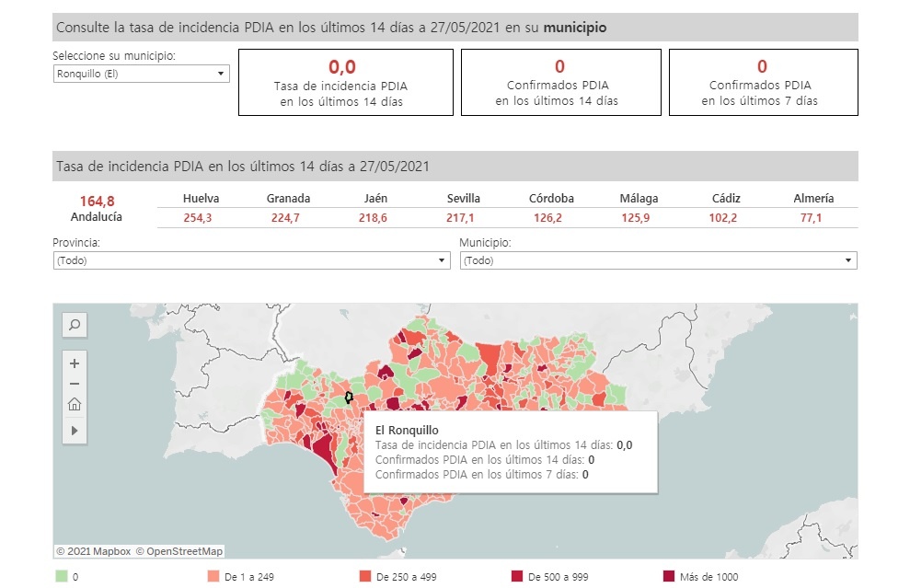
Task: Open the municipality selector showing Ronquillo (El)
Action: tap(141, 74)
